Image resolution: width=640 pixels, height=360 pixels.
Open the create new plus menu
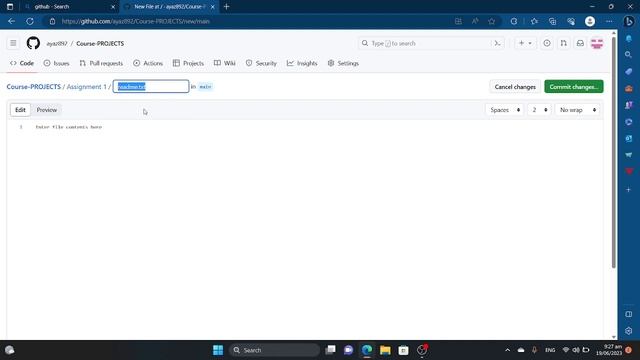point(525,43)
